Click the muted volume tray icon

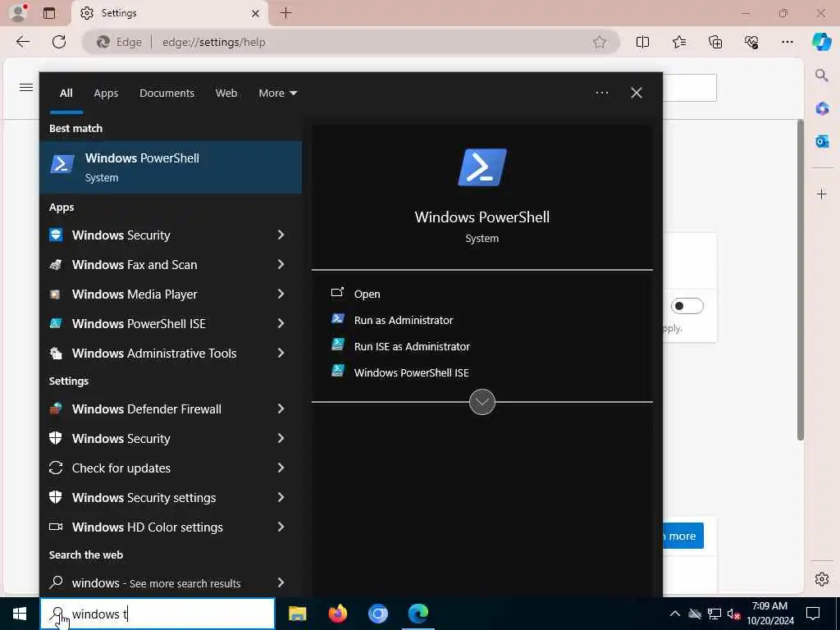[x=733, y=614]
